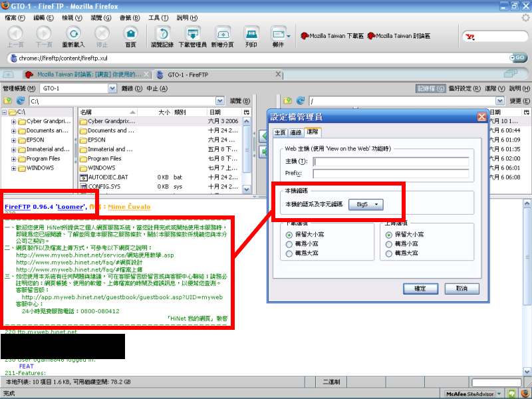Open the Download Manager icon
Viewport: 532px width, 399px height.
(193, 34)
